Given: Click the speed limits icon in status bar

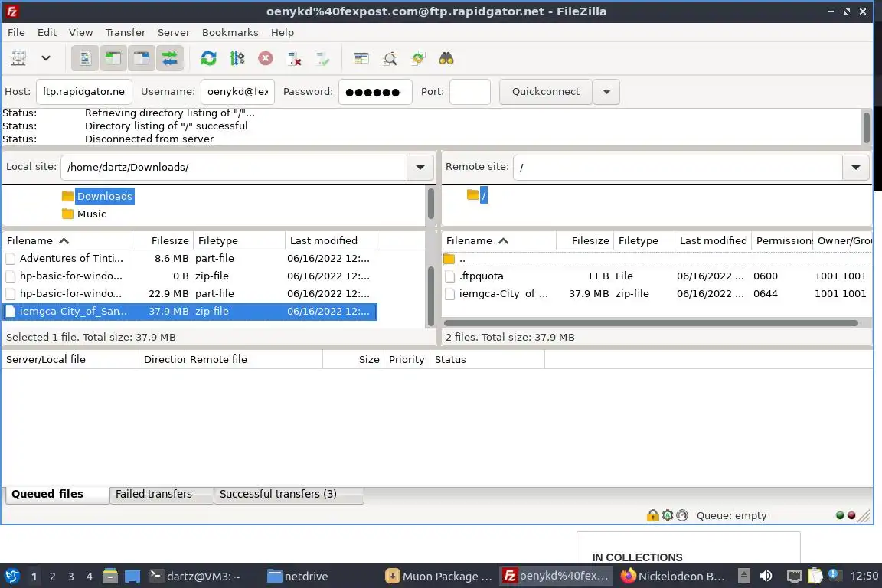Looking at the screenshot, I should [667, 514].
